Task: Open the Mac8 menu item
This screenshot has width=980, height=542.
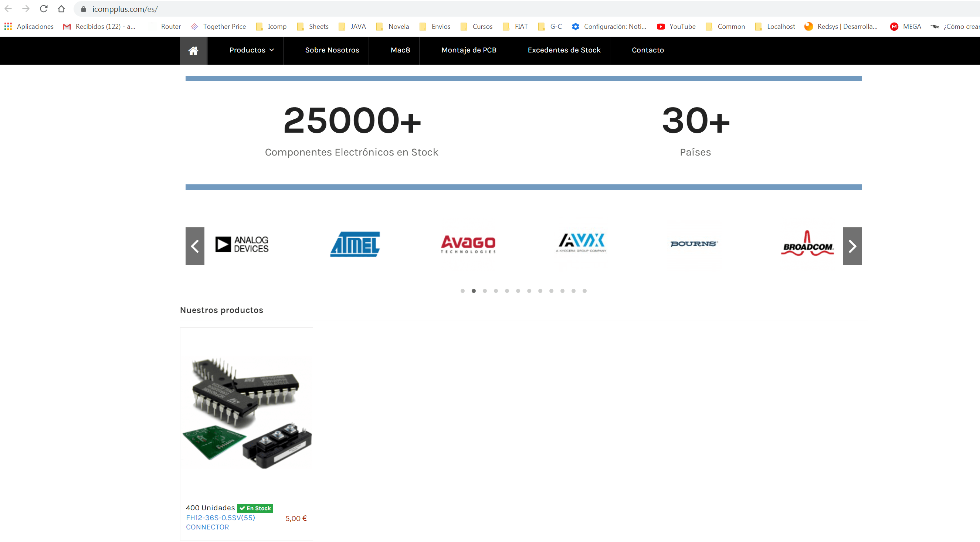Action: (x=400, y=50)
